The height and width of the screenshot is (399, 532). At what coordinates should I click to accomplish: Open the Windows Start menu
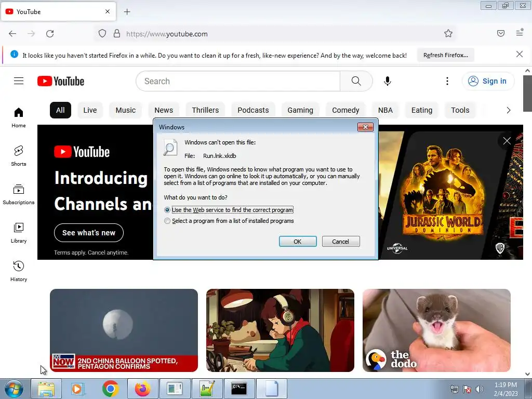[x=14, y=389]
